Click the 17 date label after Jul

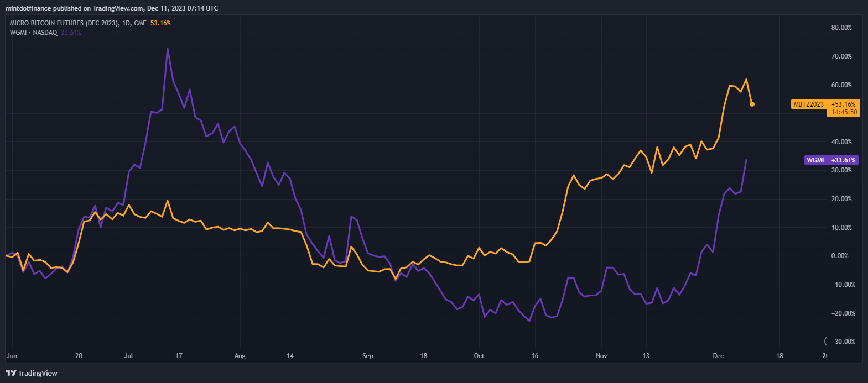pyautogui.click(x=179, y=356)
